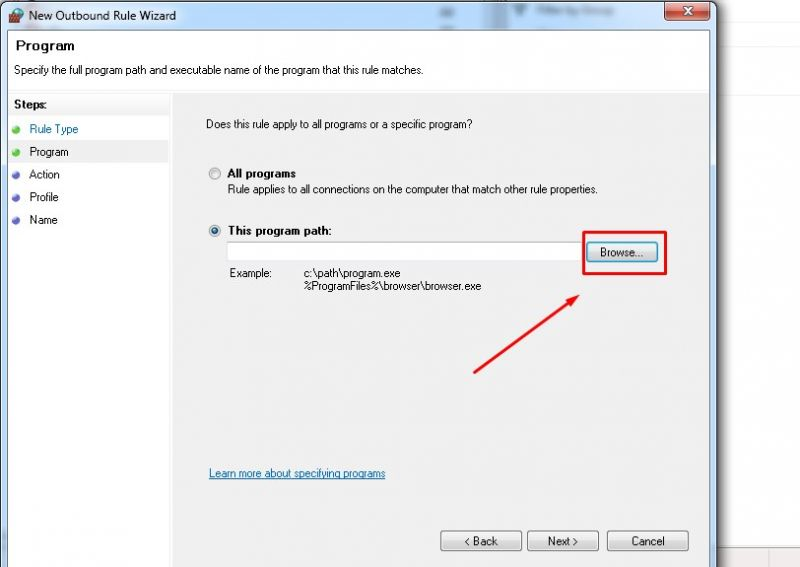Open Learn more about specifying programs link
This screenshot has height=567, width=800.
pos(297,474)
